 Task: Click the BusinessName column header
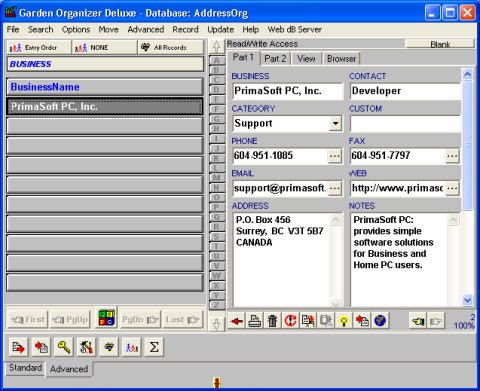tap(105, 87)
